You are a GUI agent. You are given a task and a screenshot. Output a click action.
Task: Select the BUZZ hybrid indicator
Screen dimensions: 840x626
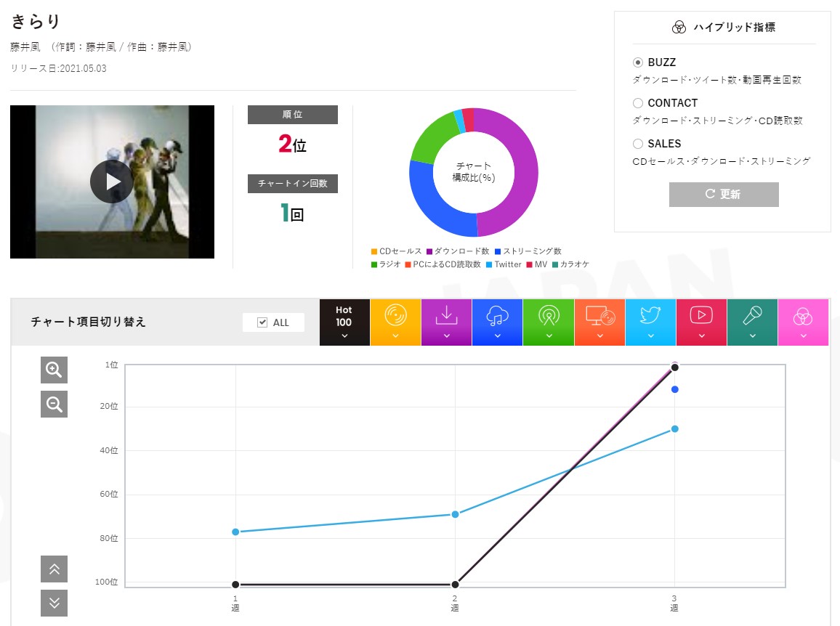coord(637,62)
